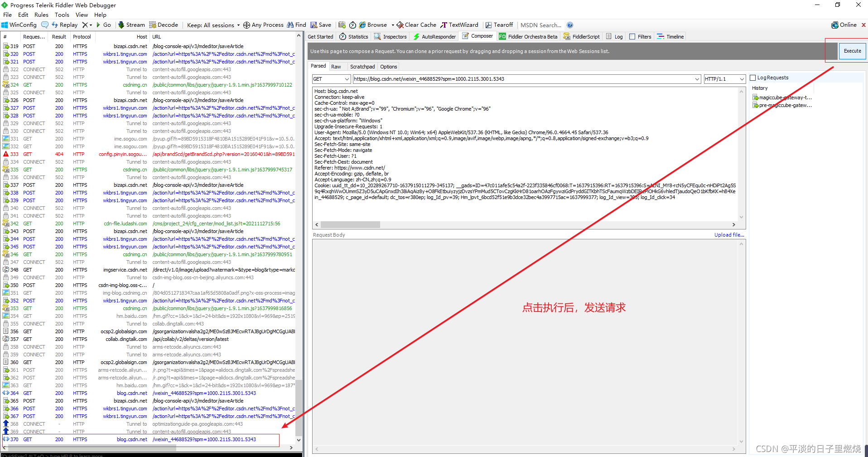Open WinConfig from the toolbar
The image size is (868, 457).
[19, 25]
